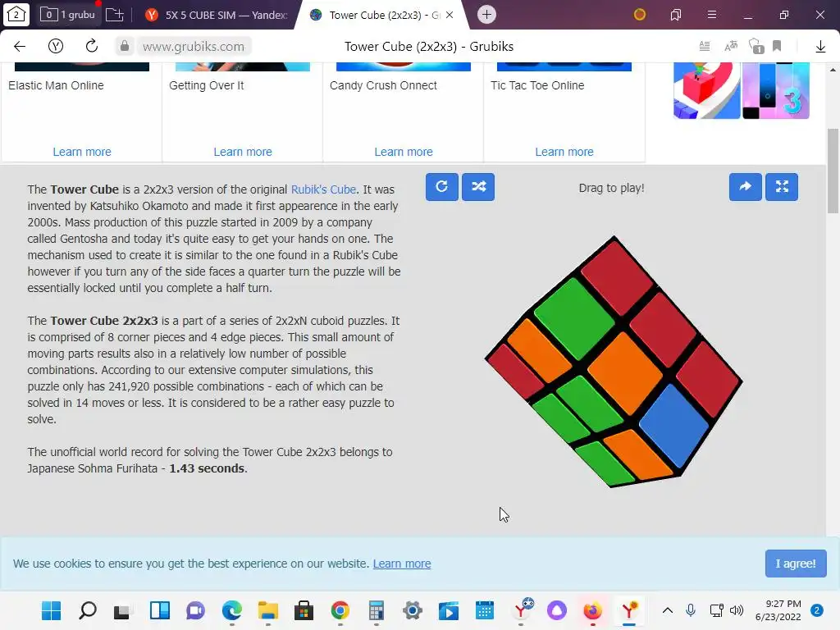Open Microsoft Edge from taskbar
The width and height of the screenshot is (840, 630).
pos(232,610)
